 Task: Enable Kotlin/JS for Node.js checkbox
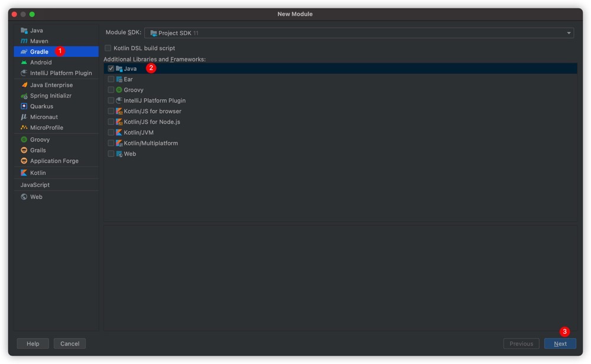click(x=111, y=122)
